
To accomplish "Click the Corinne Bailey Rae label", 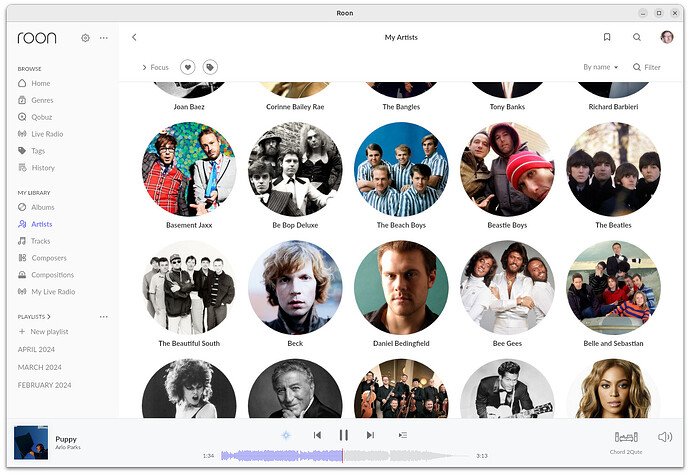I will (x=295, y=107).
